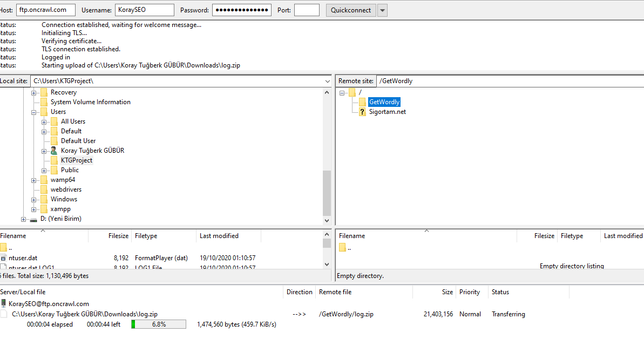The height and width of the screenshot is (339, 644).
Task: Select the All Users folder icon
Action: [x=54, y=121]
